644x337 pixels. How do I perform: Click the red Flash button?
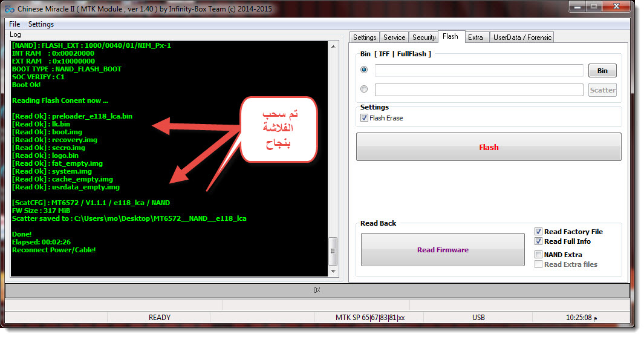tap(489, 146)
